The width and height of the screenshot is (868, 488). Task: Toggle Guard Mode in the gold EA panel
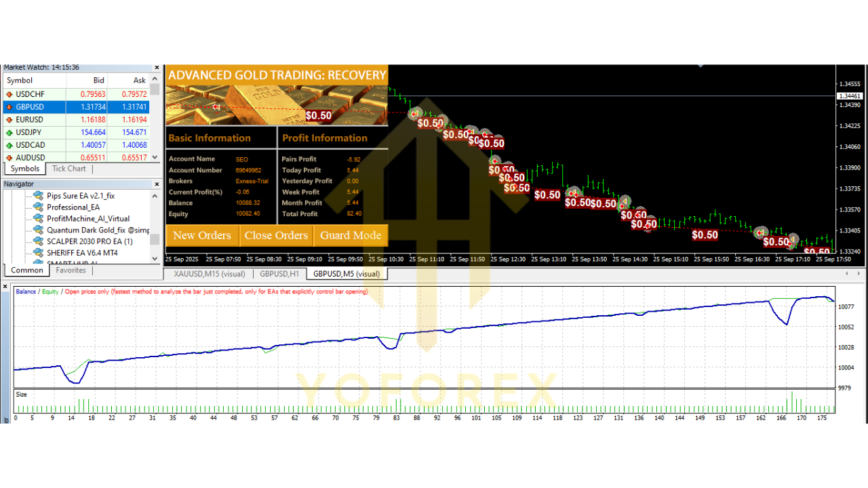[351, 235]
